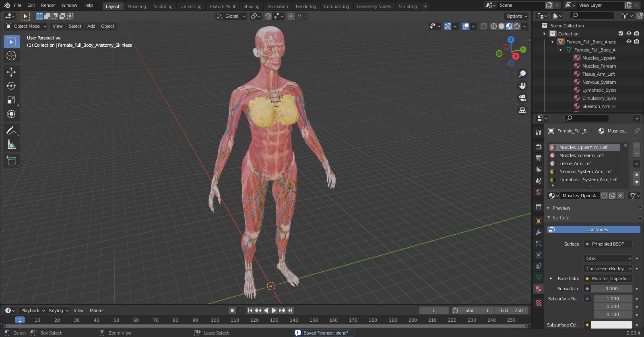
Task: Add a new material slot
Action: click(637, 145)
